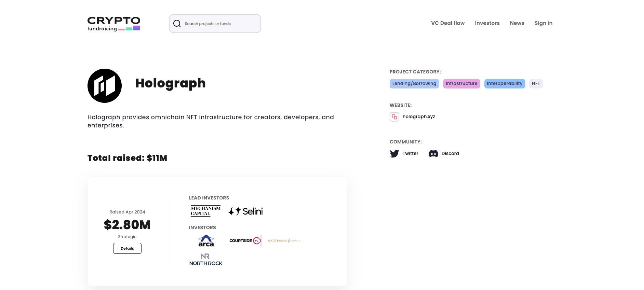Click the Holograph round logo
The width and height of the screenshot is (644, 290).
tap(105, 86)
